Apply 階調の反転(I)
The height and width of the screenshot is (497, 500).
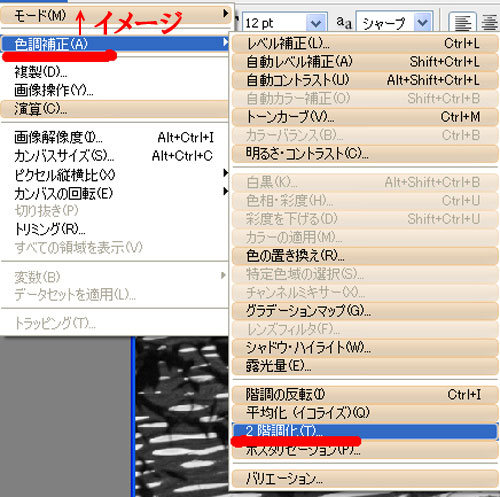click(365, 395)
